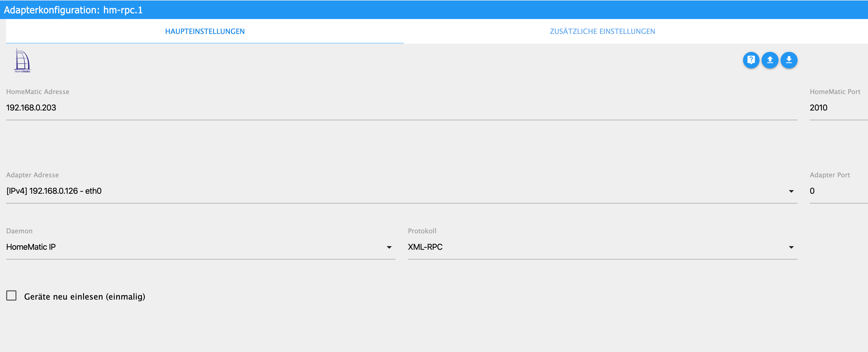The image size is (868, 352).
Task: Open the Zusätzliche Einstellungen tab
Action: click(602, 31)
